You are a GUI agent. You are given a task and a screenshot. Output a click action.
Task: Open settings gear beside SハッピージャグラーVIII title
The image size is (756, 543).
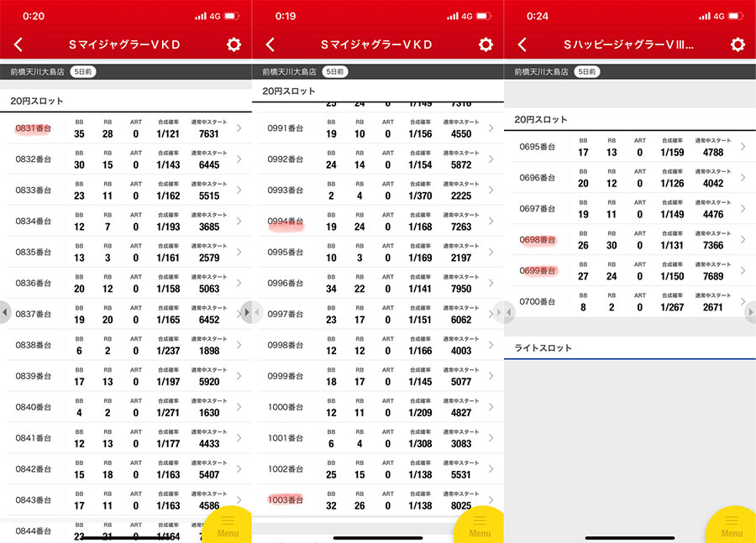click(738, 45)
